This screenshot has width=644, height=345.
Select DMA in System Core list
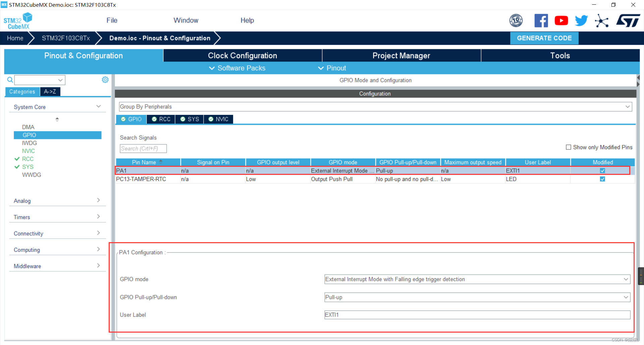coord(28,127)
